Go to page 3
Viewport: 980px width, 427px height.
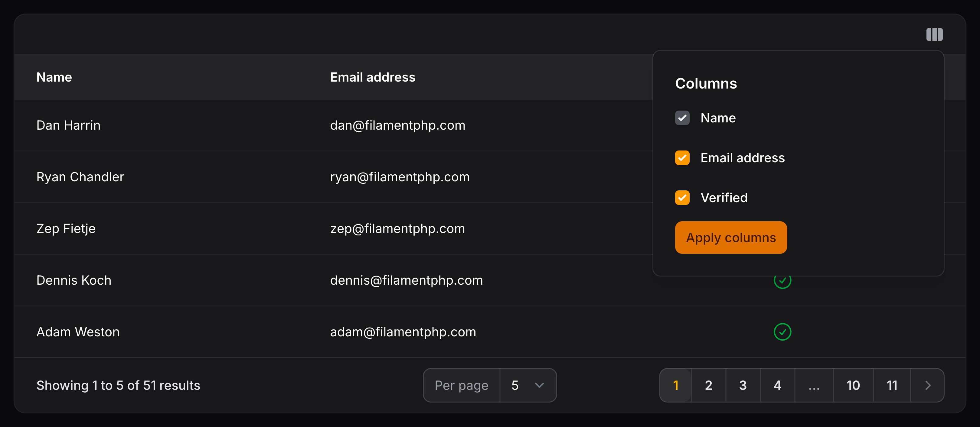743,385
